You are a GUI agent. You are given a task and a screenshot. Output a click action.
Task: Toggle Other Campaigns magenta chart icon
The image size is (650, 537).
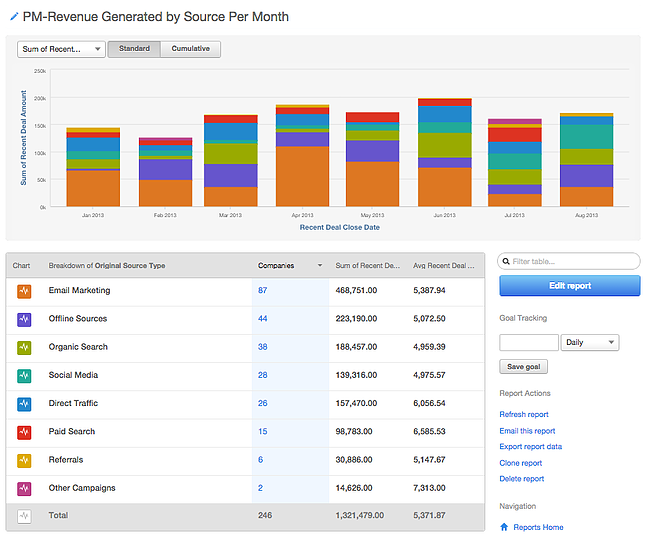pyautogui.click(x=24, y=488)
